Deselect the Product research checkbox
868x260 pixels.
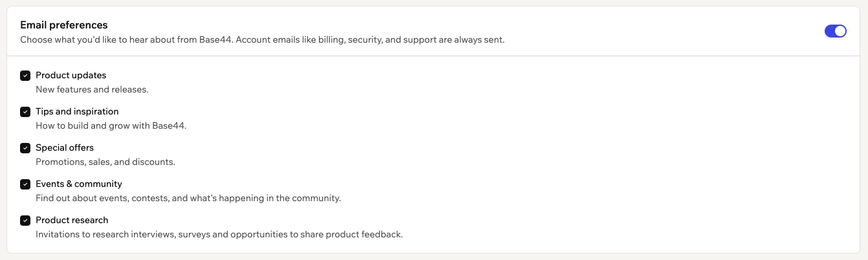tap(25, 221)
